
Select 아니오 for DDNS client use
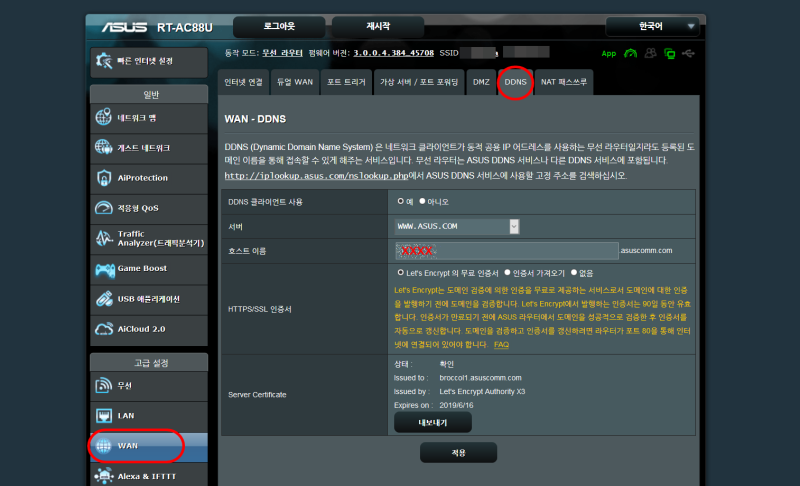422,201
